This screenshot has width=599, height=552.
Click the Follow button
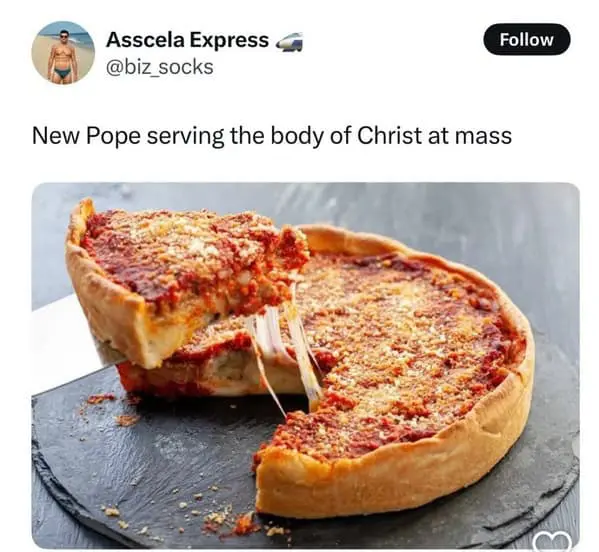coord(526,39)
